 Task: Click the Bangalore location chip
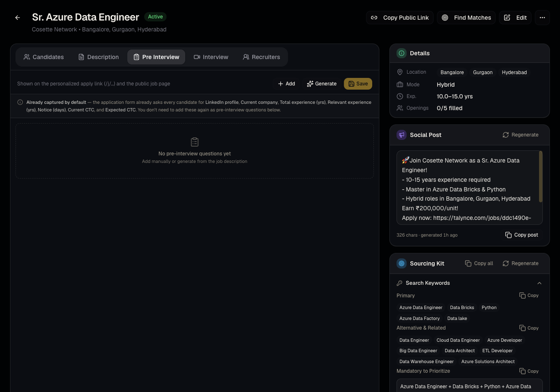coord(452,72)
